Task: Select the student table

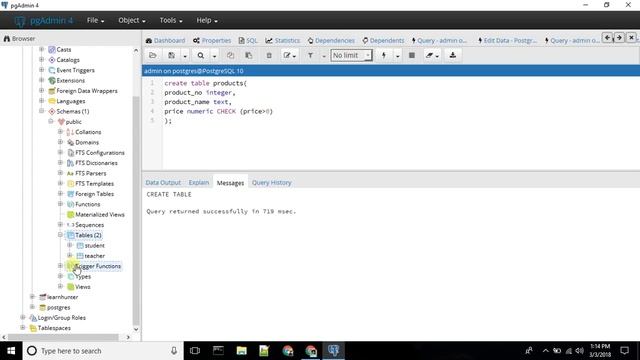Action: click(95, 245)
